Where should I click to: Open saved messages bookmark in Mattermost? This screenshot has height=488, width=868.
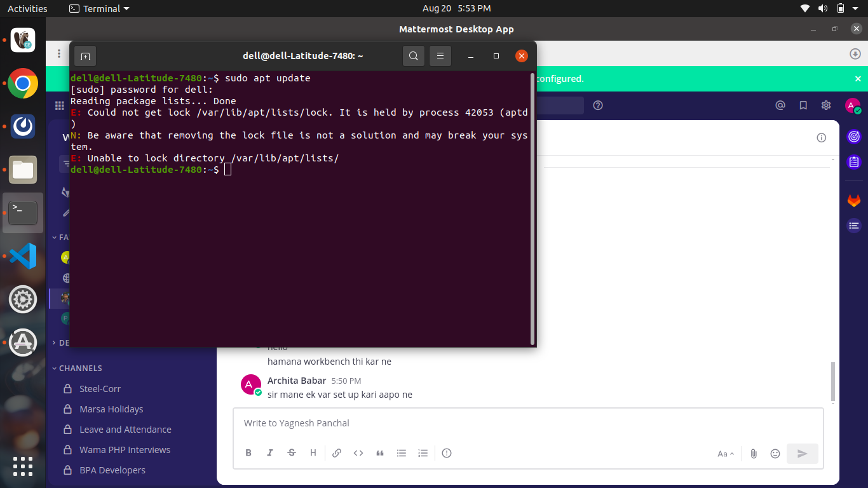click(803, 105)
